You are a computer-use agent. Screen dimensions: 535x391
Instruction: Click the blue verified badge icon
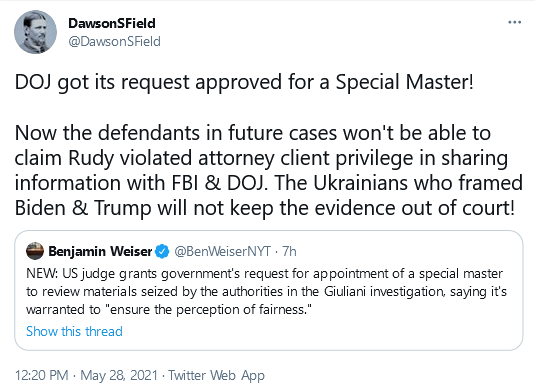pos(162,251)
